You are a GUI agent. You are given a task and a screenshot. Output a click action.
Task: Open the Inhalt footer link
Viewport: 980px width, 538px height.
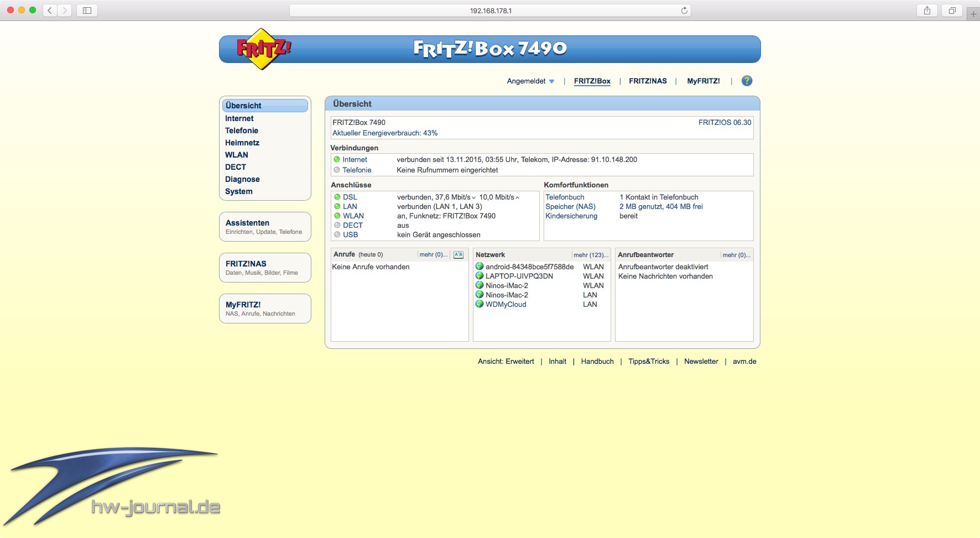[x=557, y=361]
